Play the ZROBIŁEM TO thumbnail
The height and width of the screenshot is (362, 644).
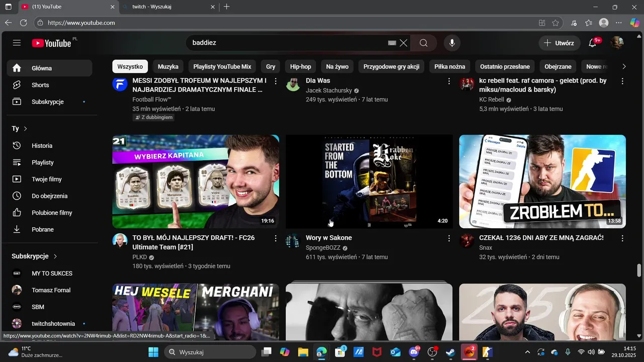coord(542,182)
